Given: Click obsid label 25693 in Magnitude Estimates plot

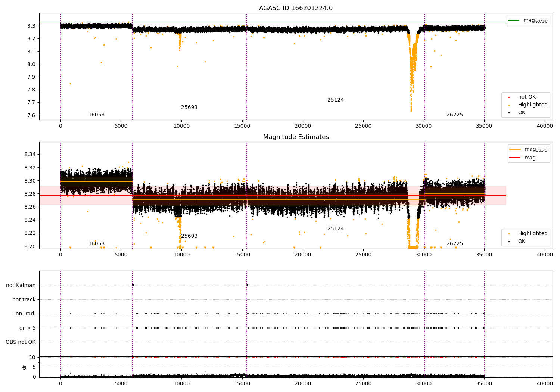Looking at the screenshot, I should pos(189,236).
